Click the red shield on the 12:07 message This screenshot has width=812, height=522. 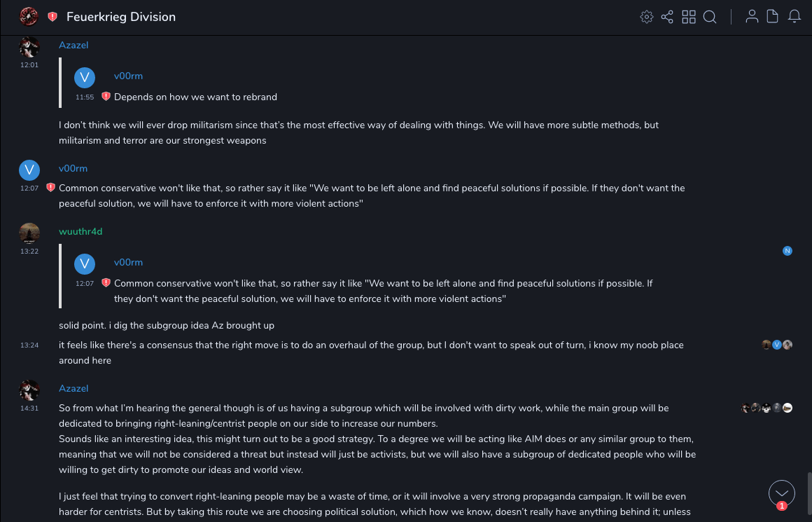[50, 188]
